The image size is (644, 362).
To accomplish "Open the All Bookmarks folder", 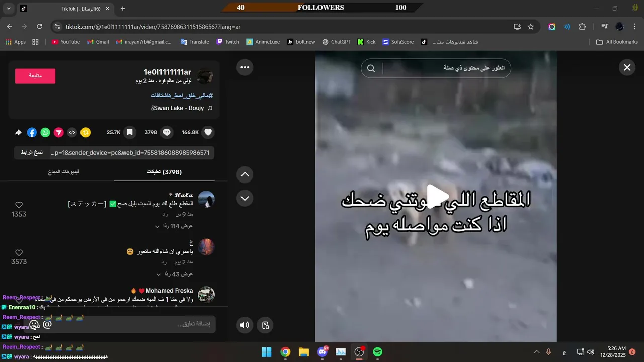I will point(617,42).
